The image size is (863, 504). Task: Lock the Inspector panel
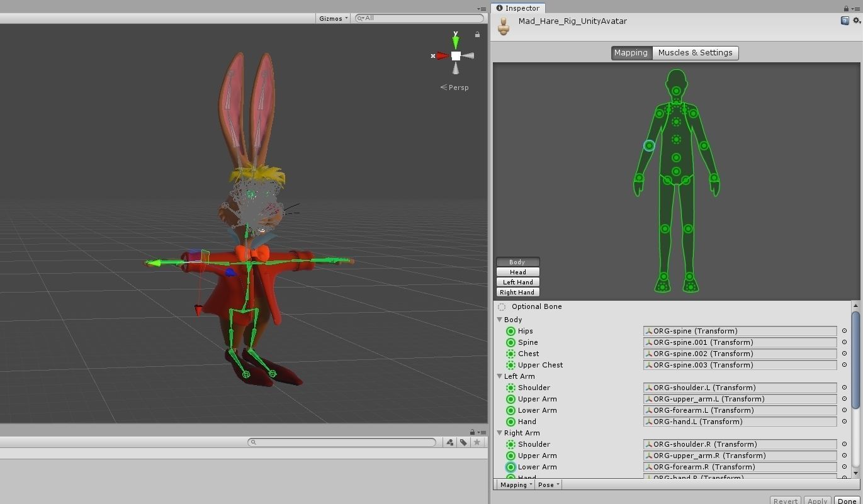[x=846, y=8]
